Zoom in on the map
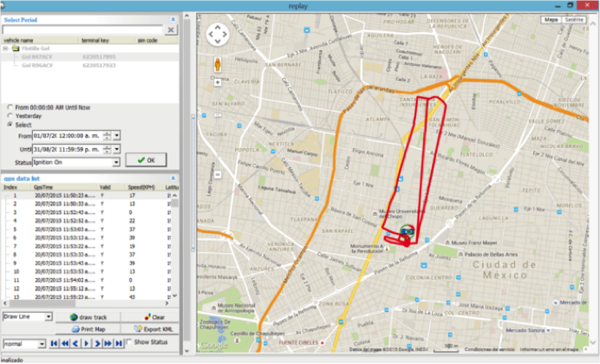 [218, 82]
